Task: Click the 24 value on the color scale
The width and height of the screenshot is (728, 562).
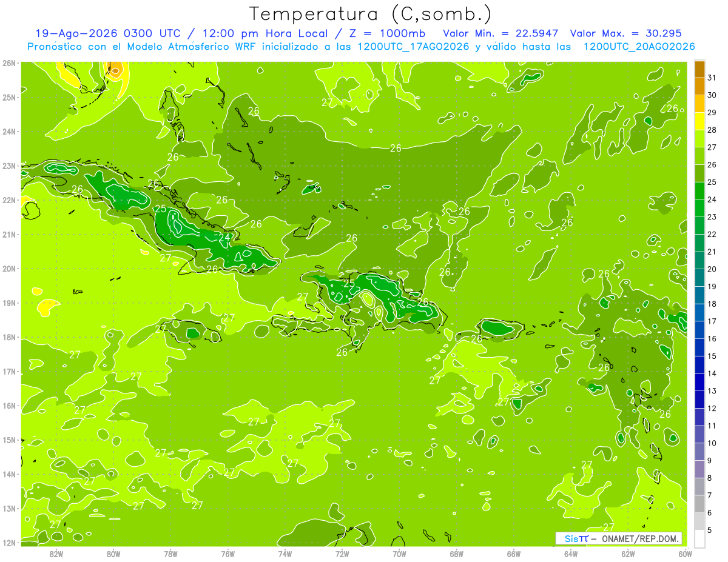Action: tap(712, 199)
